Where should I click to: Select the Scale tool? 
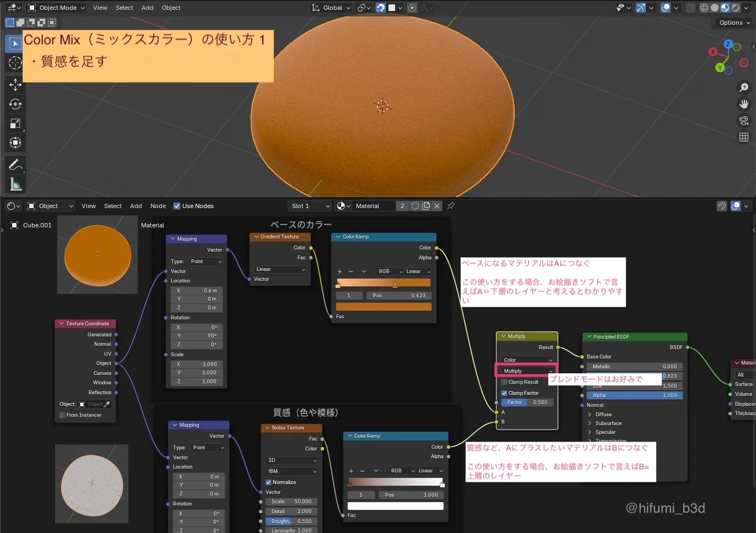[15, 124]
